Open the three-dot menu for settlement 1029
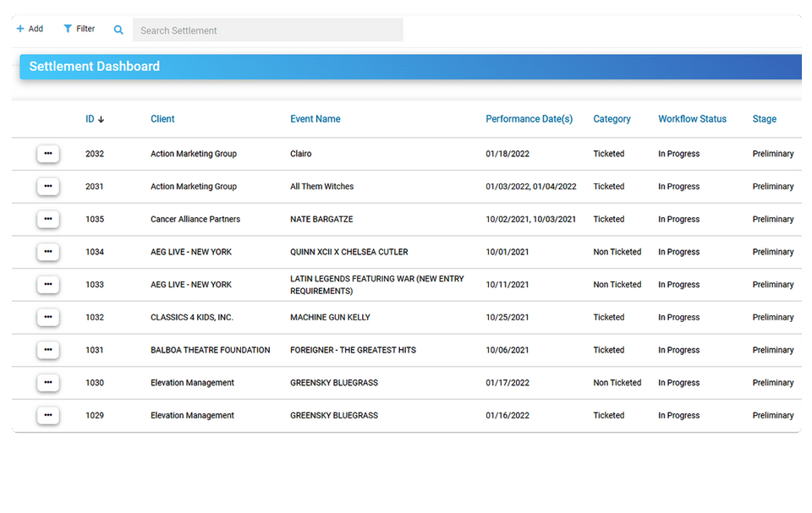The height and width of the screenshot is (513, 812). point(48,415)
